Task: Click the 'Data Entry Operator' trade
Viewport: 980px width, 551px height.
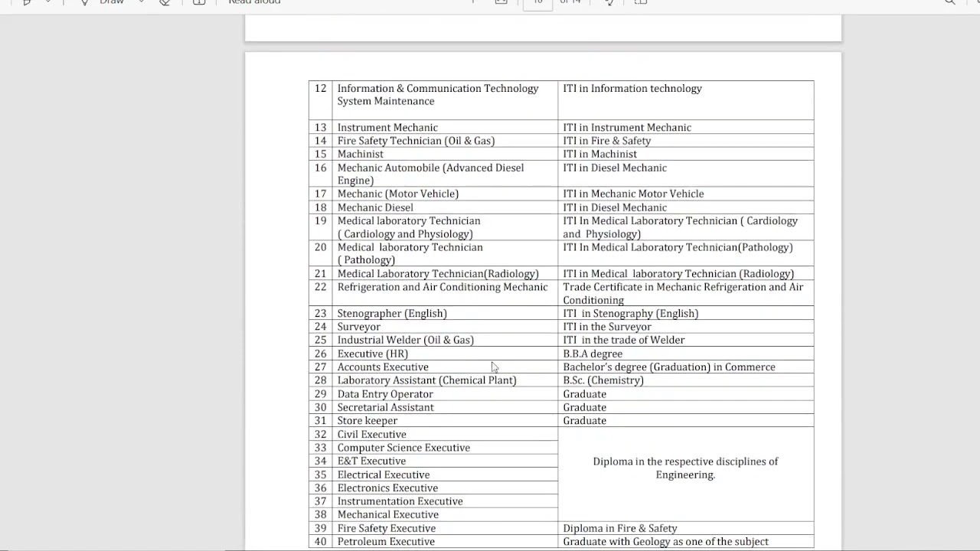Action: point(385,394)
